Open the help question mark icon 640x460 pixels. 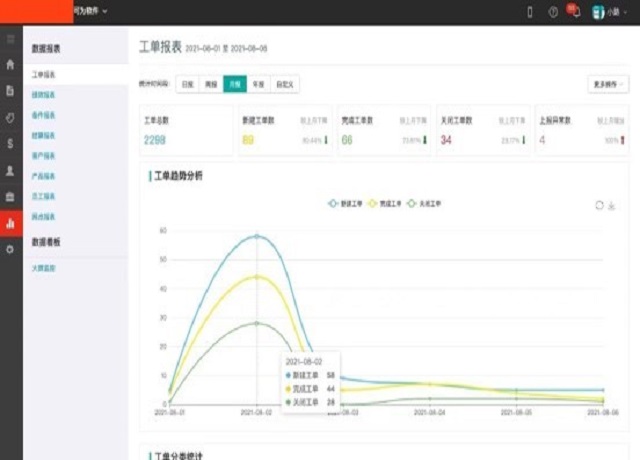[553, 12]
